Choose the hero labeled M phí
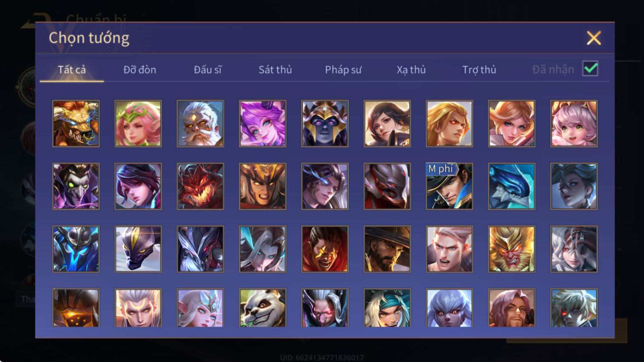This screenshot has width=644, height=362. [x=449, y=186]
